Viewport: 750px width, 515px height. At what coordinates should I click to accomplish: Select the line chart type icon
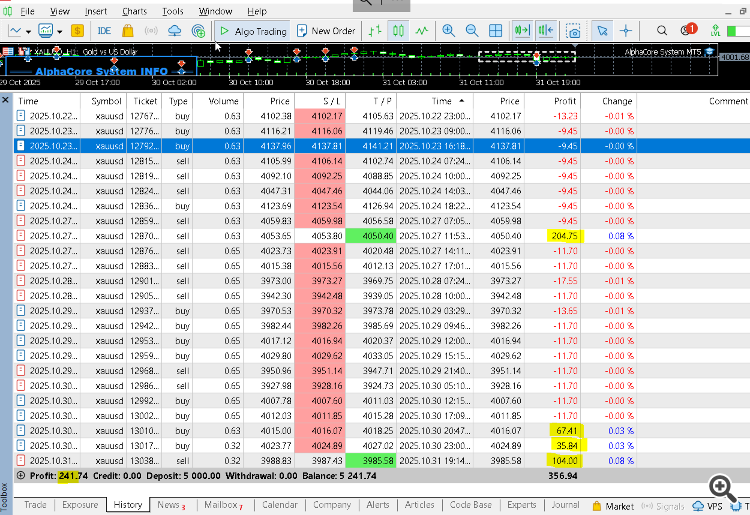421,31
